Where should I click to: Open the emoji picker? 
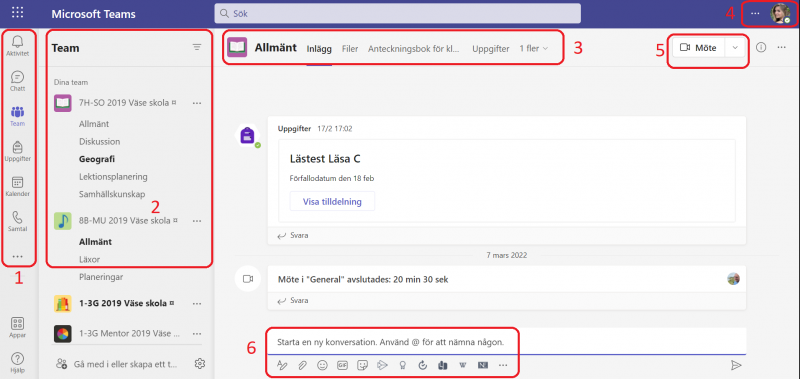click(x=322, y=365)
